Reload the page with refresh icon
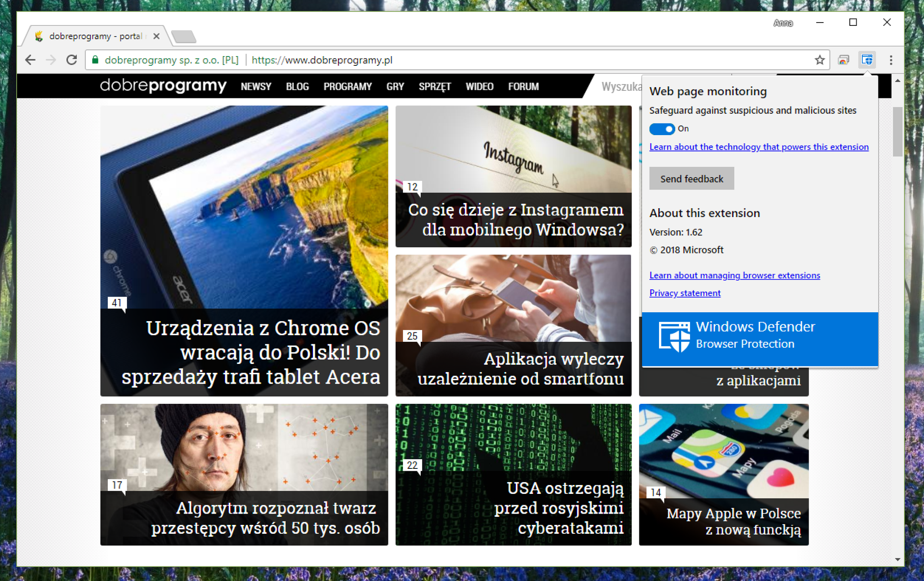This screenshot has width=924, height=581. 72,60
